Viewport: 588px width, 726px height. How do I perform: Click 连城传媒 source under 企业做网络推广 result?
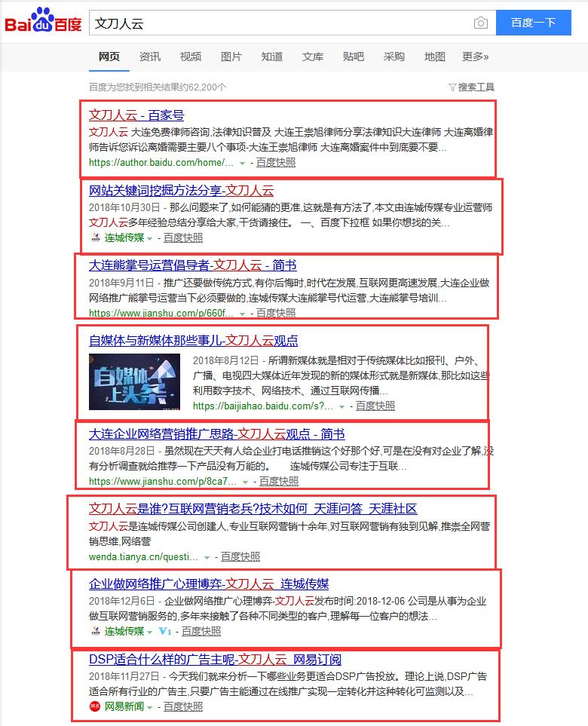(124, 632)
